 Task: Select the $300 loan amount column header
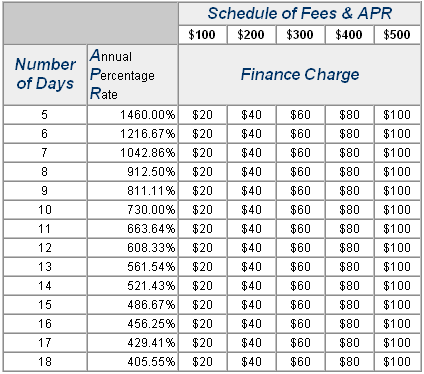pos(300,35)
